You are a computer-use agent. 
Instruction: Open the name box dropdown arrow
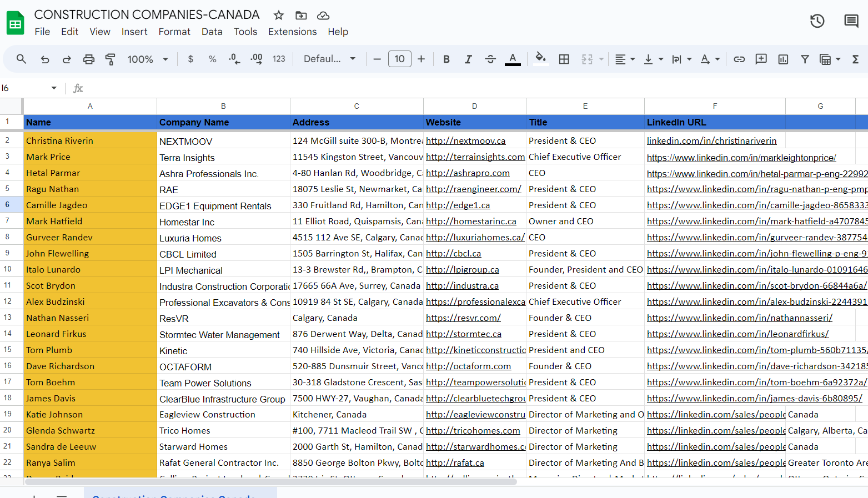coord(54,88)
